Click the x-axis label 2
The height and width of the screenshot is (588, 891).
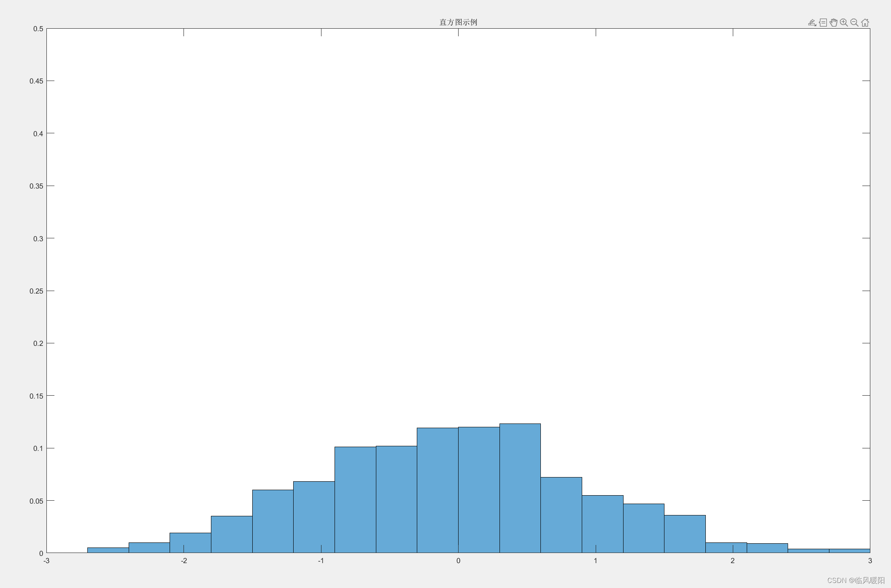coord(733,561)
